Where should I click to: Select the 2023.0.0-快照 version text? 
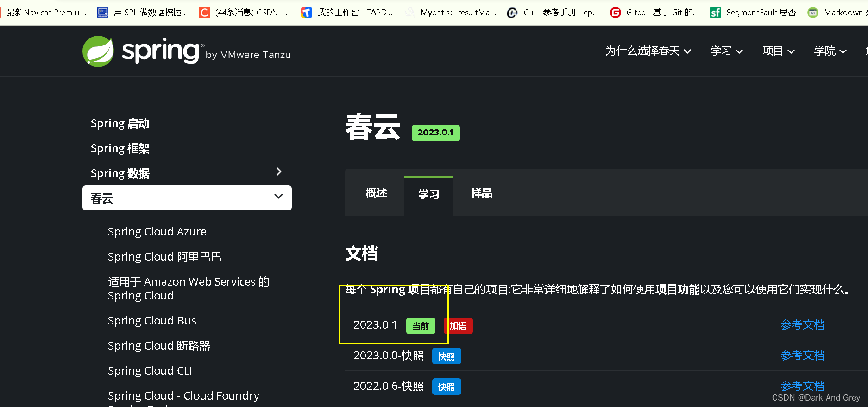click(388, 356)
